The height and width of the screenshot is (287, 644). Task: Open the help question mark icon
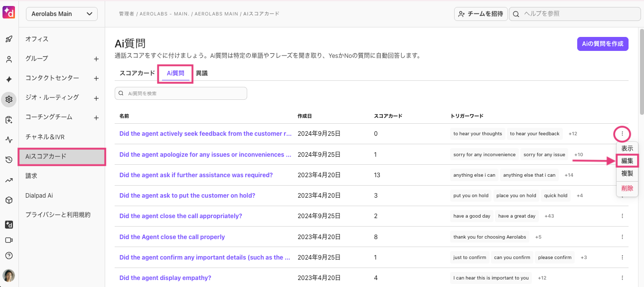[x=8, y=256]
